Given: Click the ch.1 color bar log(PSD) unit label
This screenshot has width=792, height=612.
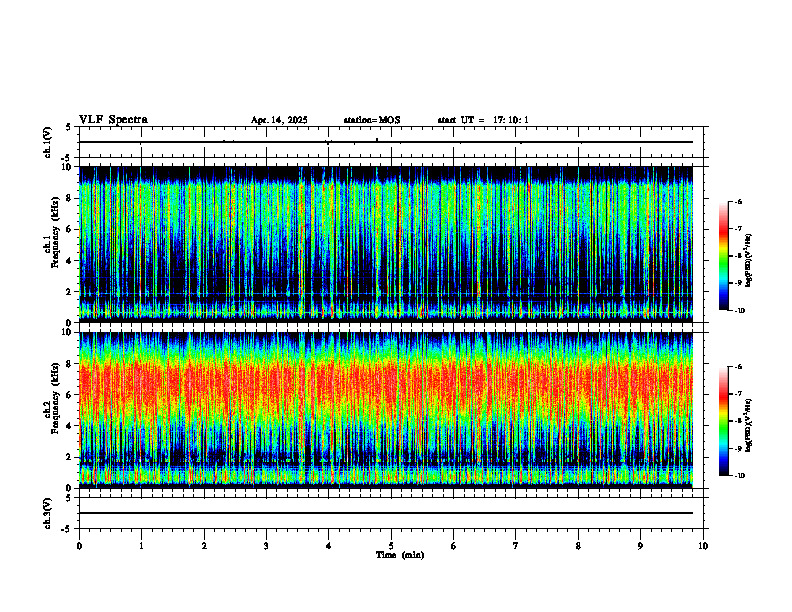Looking at the screenshot, I should coord(749,261).
